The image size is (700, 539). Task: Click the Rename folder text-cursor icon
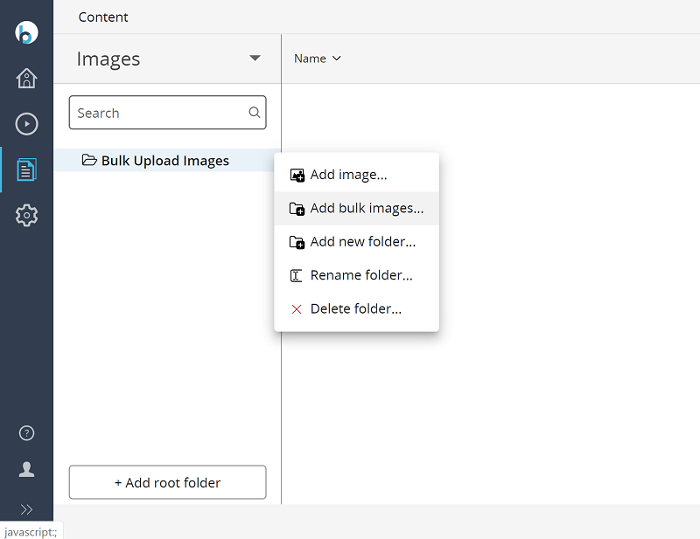click(296, 276)
